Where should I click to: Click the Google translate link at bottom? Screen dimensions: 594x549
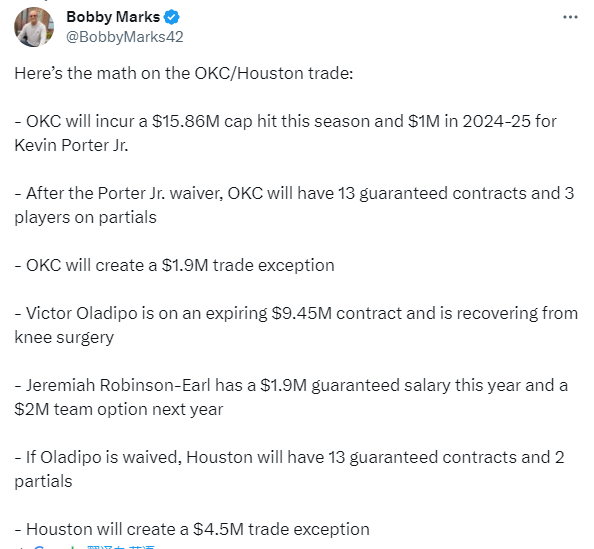point(95,546)
